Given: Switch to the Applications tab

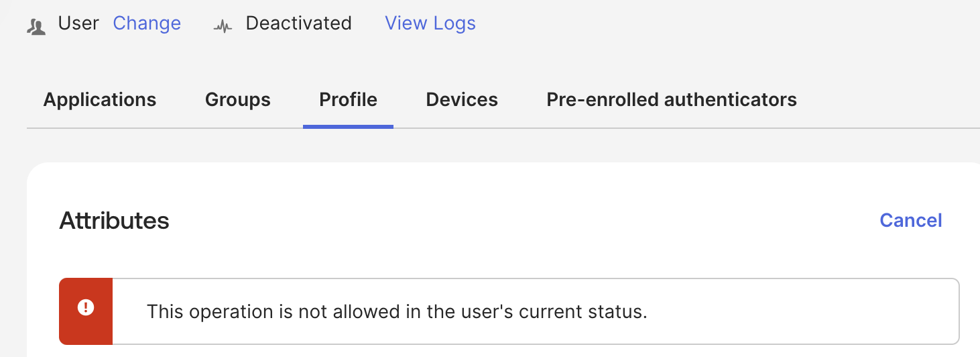Looking at the screenshot, I should click(100, 100).
